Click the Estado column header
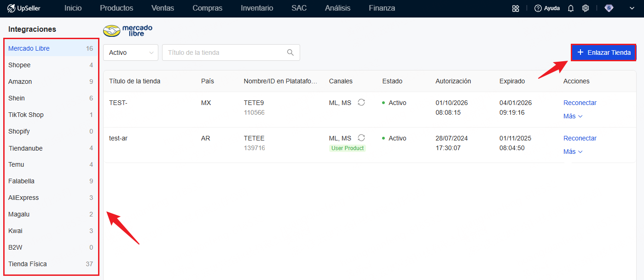 click(392, 81)
